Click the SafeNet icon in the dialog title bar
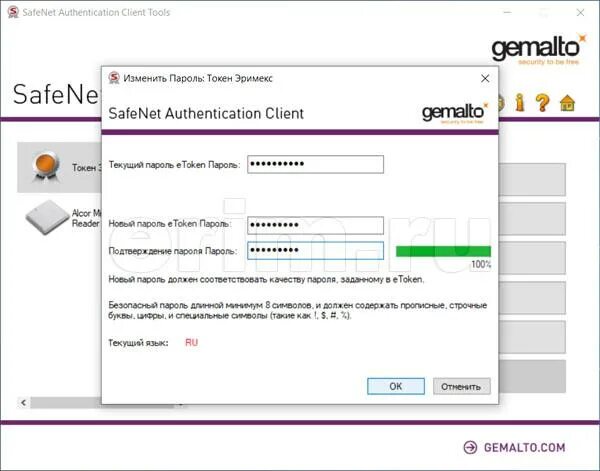This screenshot has width=600, height=471. point(114,78)
